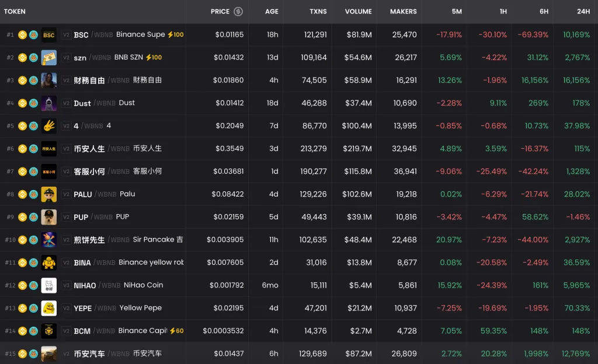
Task: Sort table by the VOLUME column header
Action: pyautogui.click(x=358, y=12)
